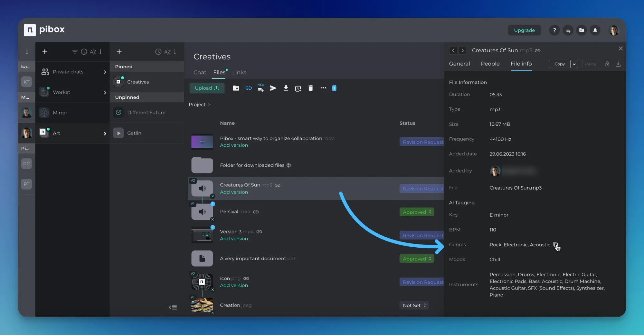Click the Upgrade button
Image resolution: width=644 pixels, height=335 pixels.
pyautogui.click(x=524, y=30)
